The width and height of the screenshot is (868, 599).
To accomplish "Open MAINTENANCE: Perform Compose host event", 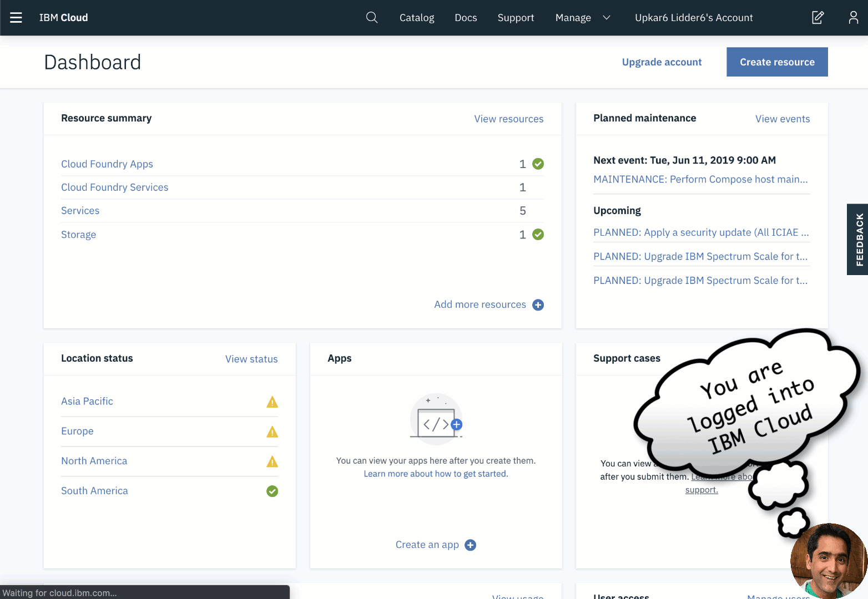I will point(700,179).
